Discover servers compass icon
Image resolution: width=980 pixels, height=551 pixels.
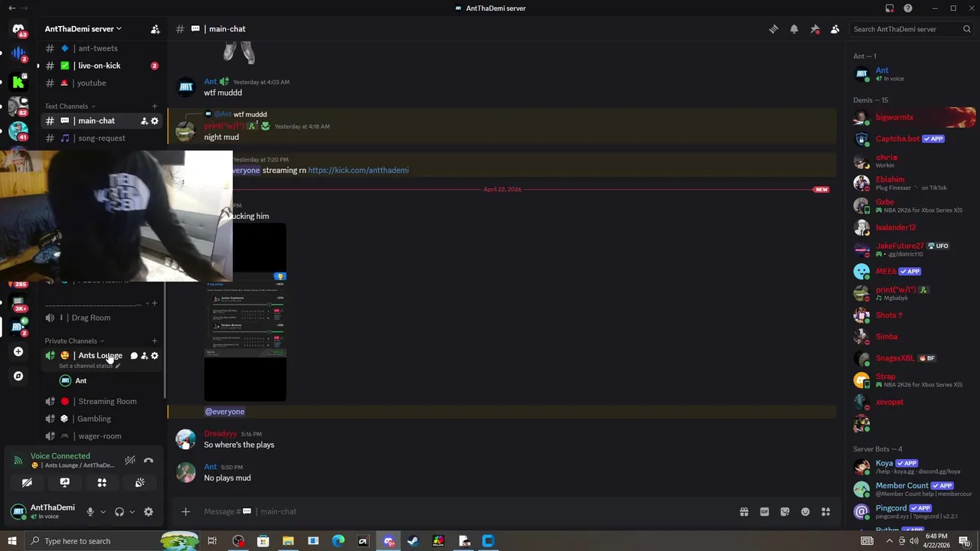tap(18, 377)
